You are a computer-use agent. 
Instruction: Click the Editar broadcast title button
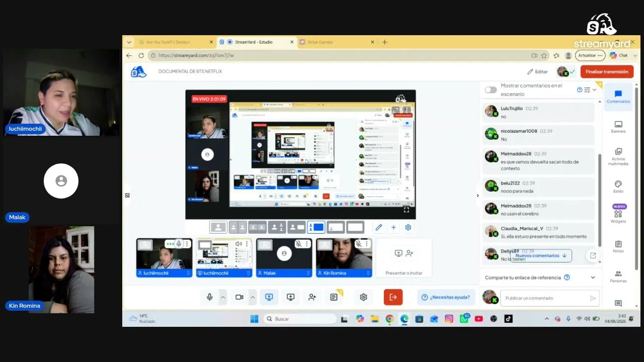click(x=537, y=72)
